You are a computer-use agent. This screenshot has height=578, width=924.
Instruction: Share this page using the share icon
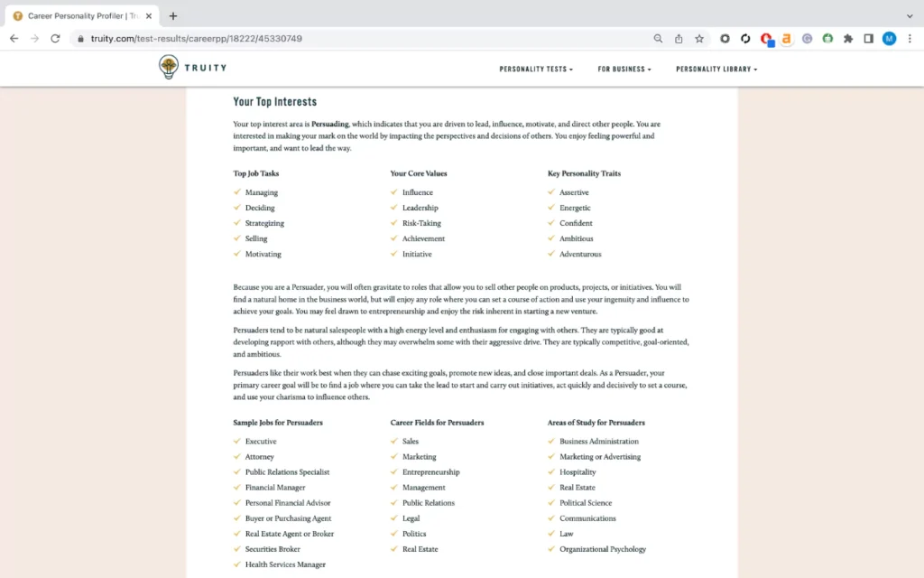679,38
